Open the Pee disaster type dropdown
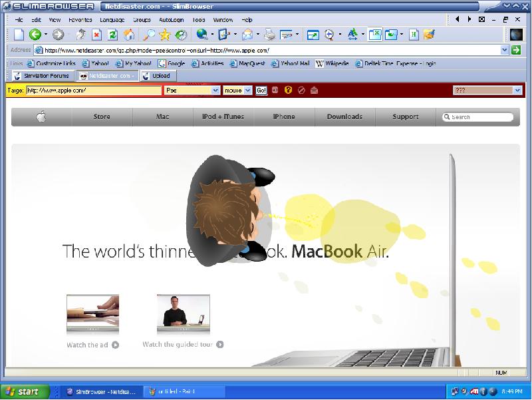This screenshot has height=400, width=532. tap(215, 90)
